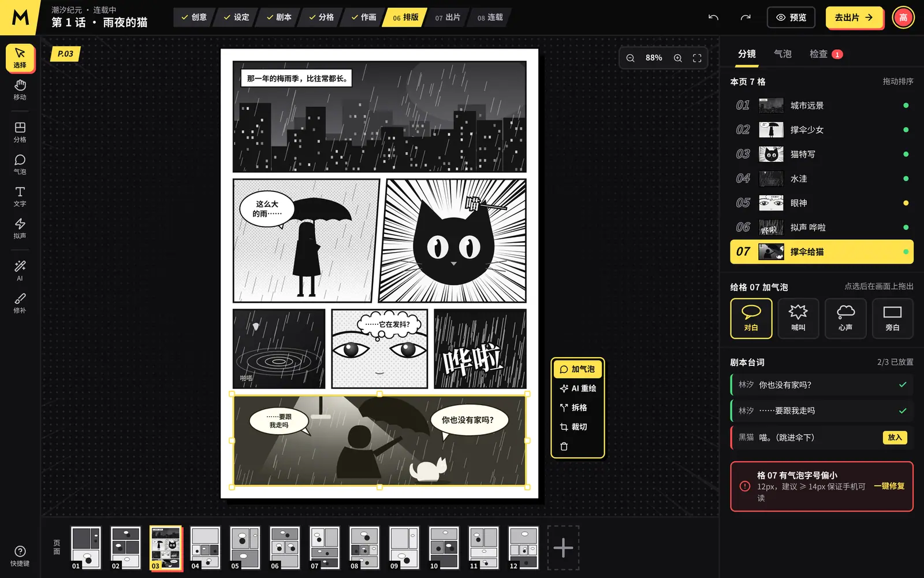Click the 去出片 button
Screen dimensions: 924x578
tap(854, 17)
